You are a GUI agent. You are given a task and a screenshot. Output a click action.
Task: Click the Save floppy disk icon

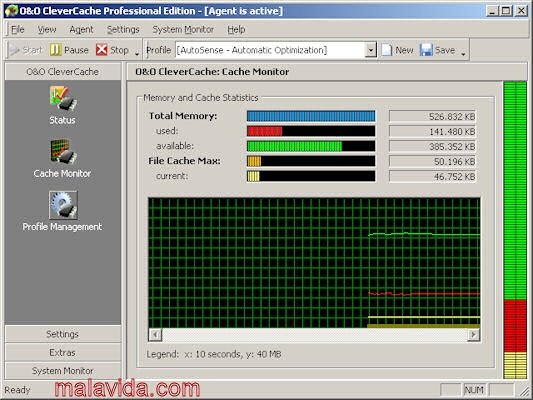tap(426, 50)
